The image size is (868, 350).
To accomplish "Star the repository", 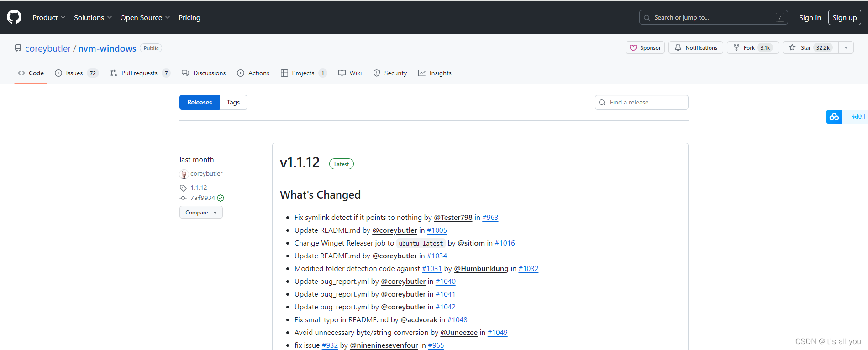I will click(x=810, y=47).
